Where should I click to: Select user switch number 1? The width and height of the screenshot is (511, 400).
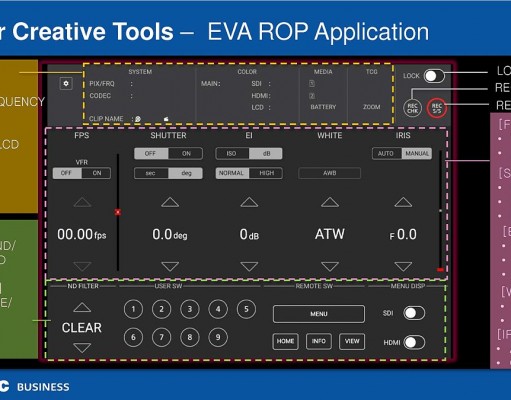coord(133,309)
